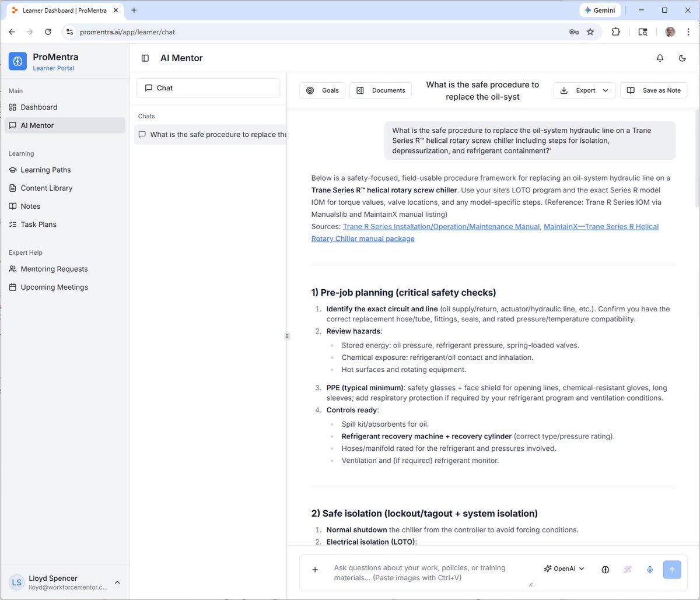Select AI Mentor in sidebar

coord(65,125)
